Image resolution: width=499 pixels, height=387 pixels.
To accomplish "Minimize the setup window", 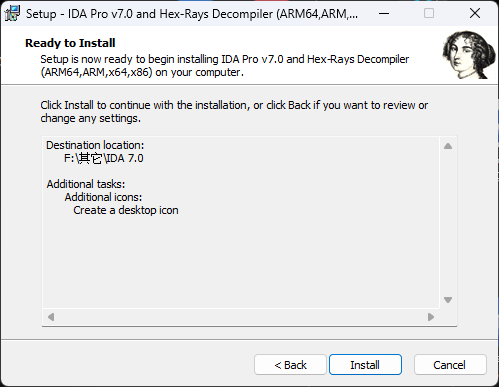I will tap(384, 14).
